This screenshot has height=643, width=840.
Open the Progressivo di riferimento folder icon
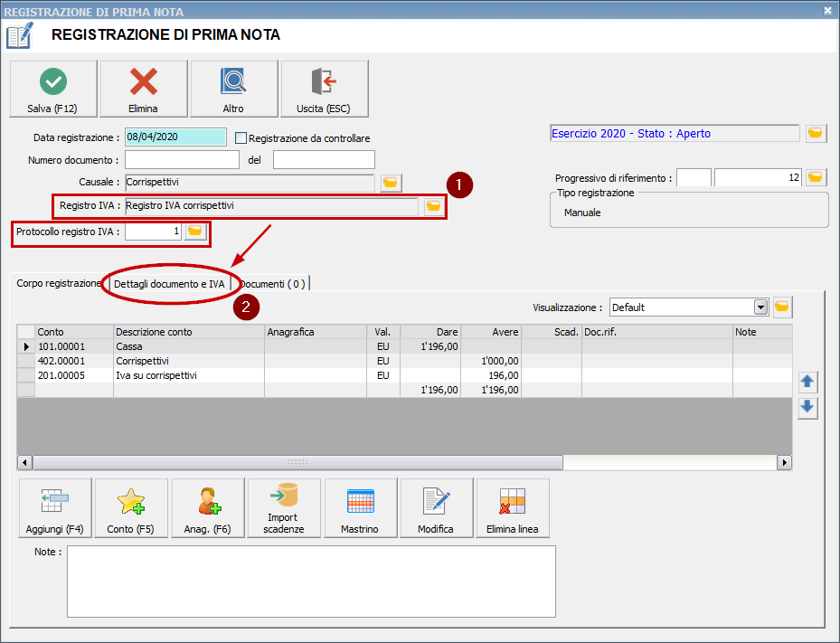pyautogui.click(x=816, y=177)
